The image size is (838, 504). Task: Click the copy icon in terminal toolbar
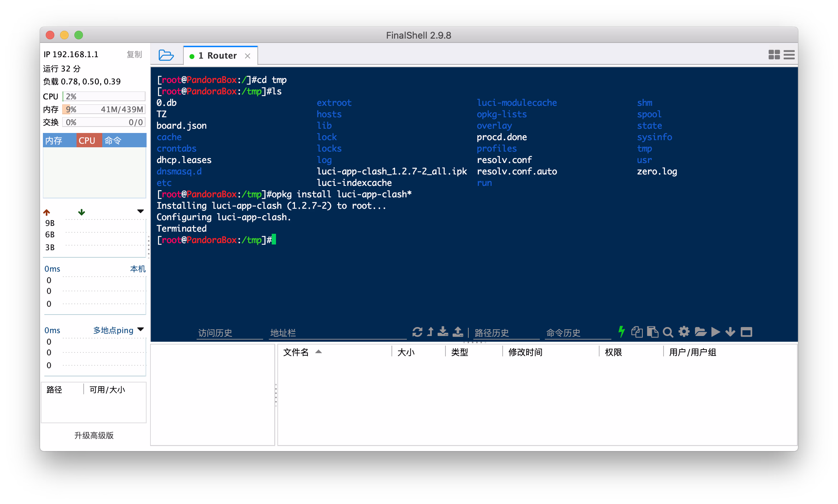click(x=637, y=332)
